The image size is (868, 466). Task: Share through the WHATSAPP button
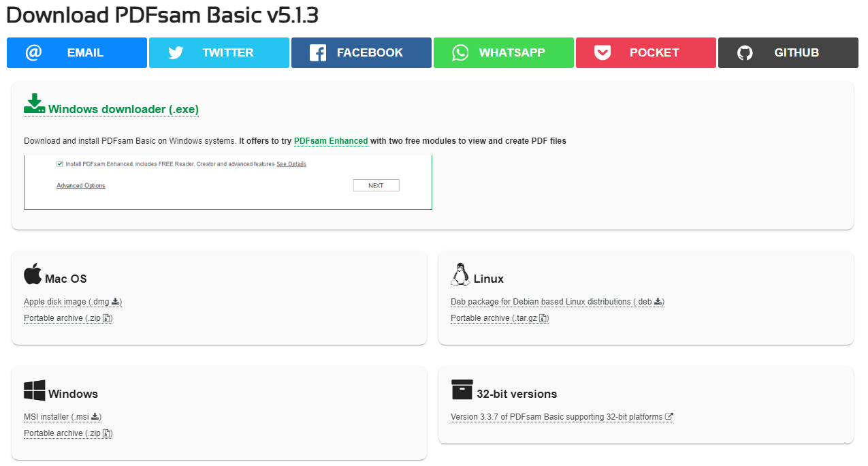click(504, 52)
